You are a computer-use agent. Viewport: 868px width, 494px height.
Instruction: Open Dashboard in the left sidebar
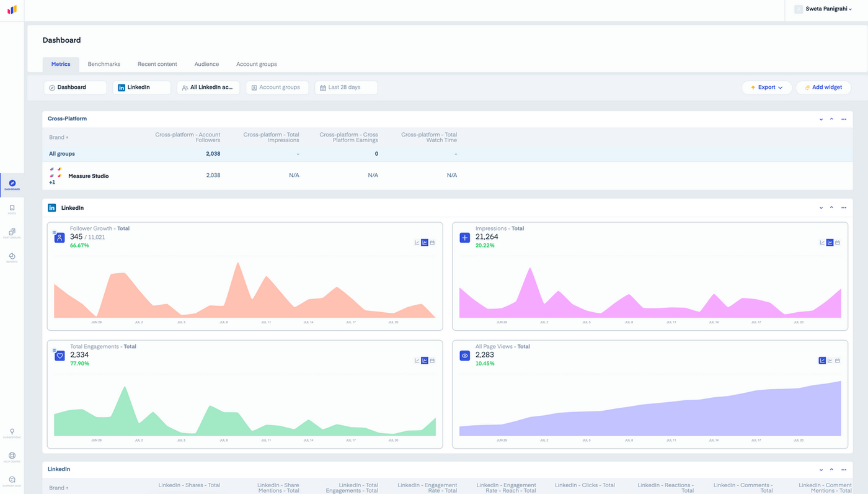[12, 185]
